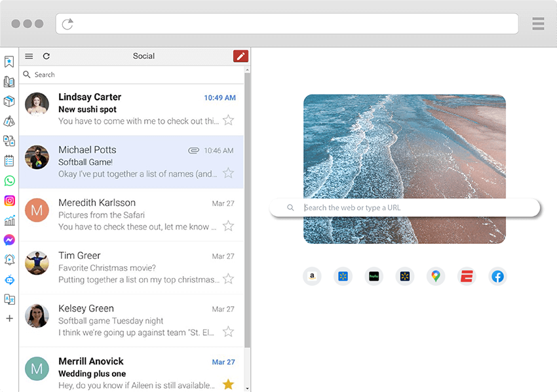Add a new sidebar app with plus
This screenshot has height=392, width=557.
[9, 319]
